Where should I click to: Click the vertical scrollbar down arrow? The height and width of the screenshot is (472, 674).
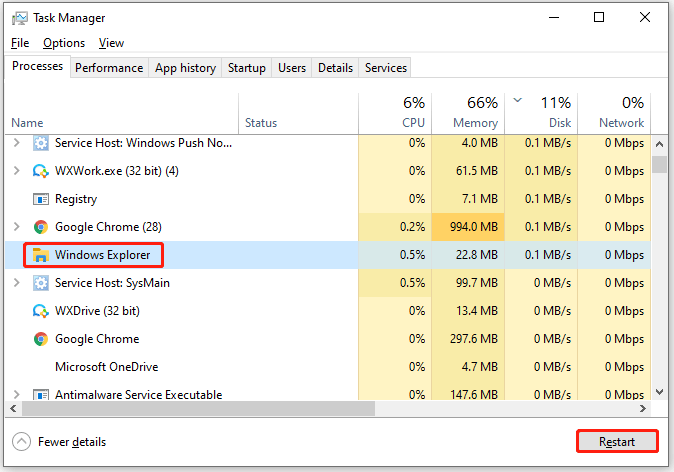pos(659,392)
